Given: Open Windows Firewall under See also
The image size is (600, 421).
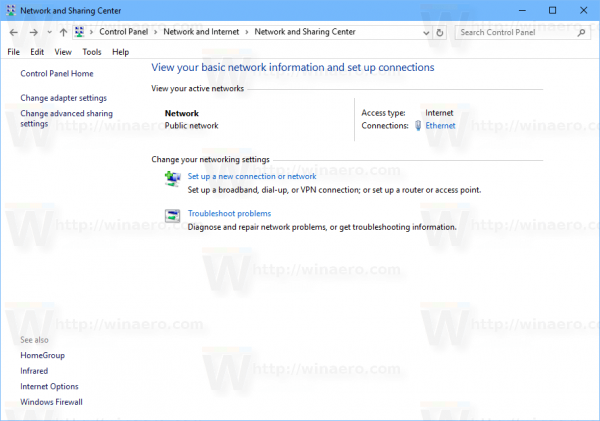Looking at the screenshot, I should coord(51,402).
